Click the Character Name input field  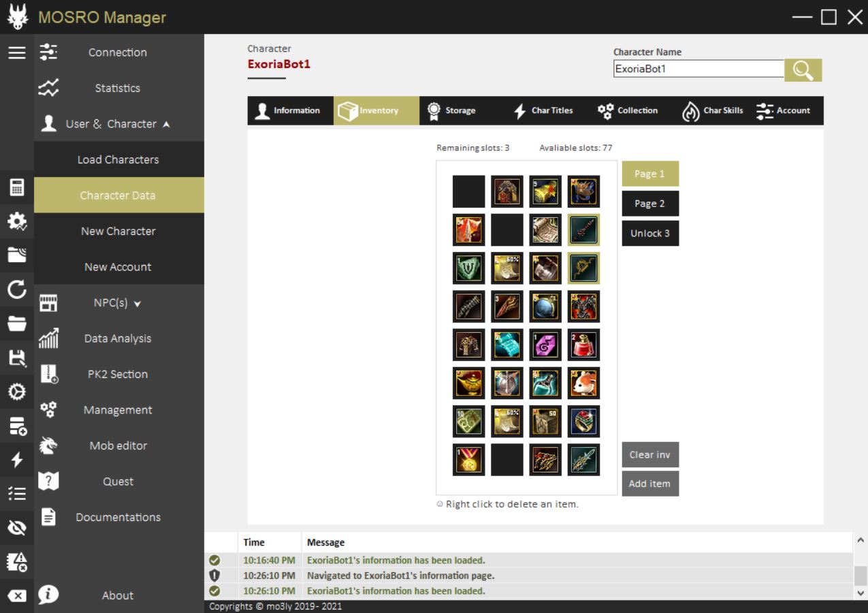pos(698,69)
